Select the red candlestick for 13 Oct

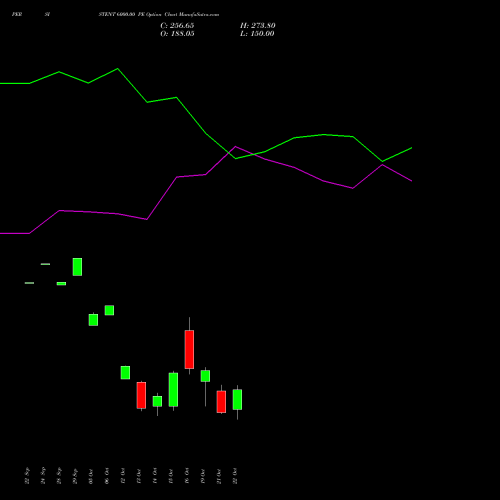click(141, 395)
